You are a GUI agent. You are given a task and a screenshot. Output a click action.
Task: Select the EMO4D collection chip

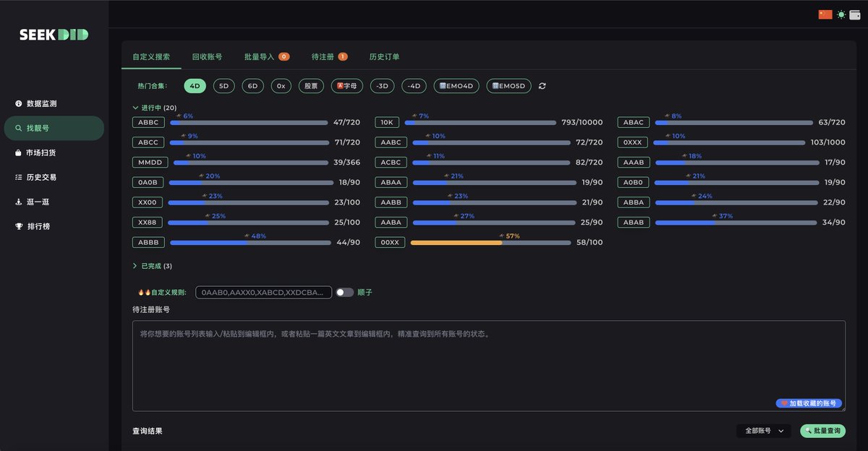456,86
